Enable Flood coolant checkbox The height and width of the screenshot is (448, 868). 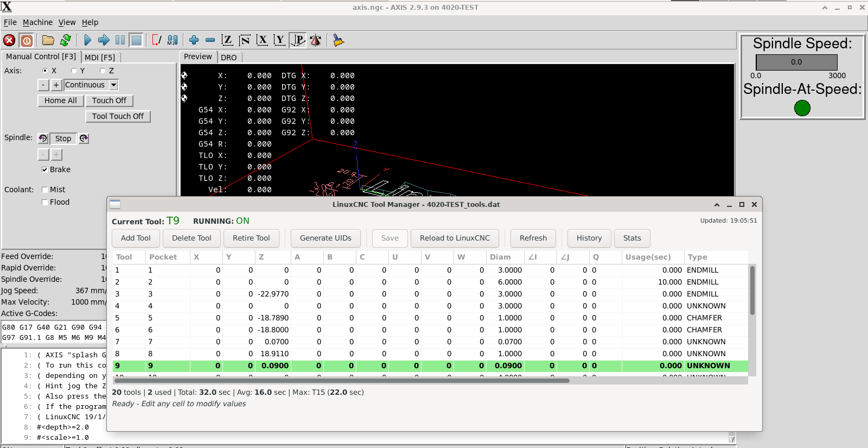(x=45, y=202)
